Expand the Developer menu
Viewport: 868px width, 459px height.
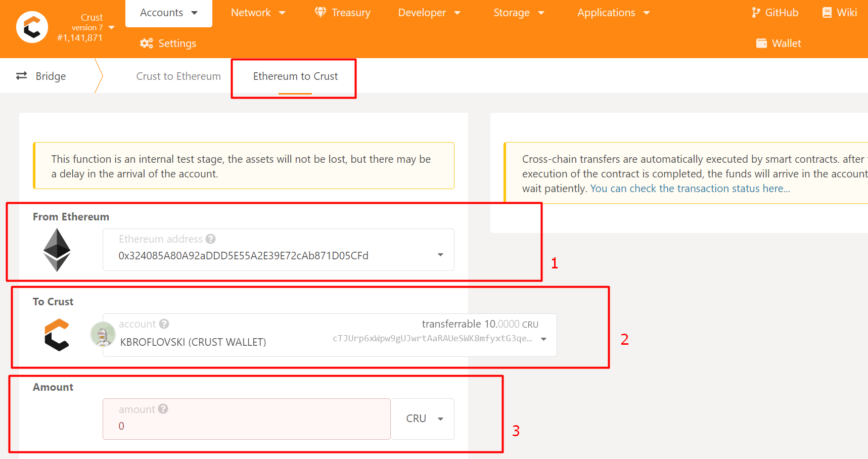tap(429, 13)
